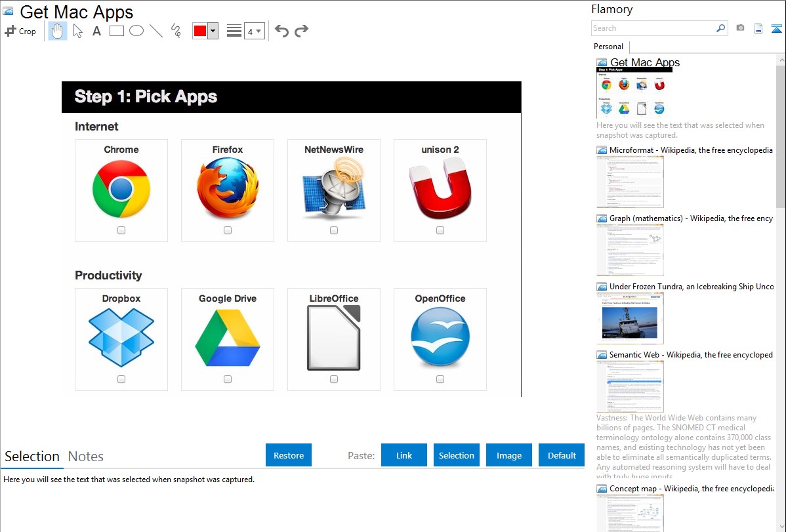Activate the hand pan tool
The height and width of the screenshot is (532, 786).
tap(57, 31)
